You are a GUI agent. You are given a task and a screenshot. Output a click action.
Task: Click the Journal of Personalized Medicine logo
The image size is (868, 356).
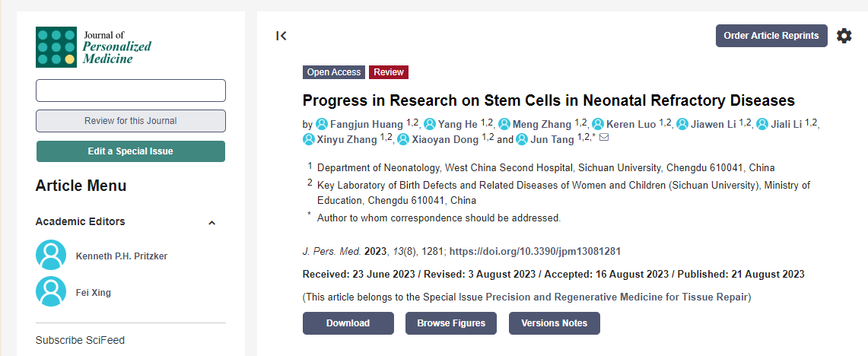coord(94,47)
